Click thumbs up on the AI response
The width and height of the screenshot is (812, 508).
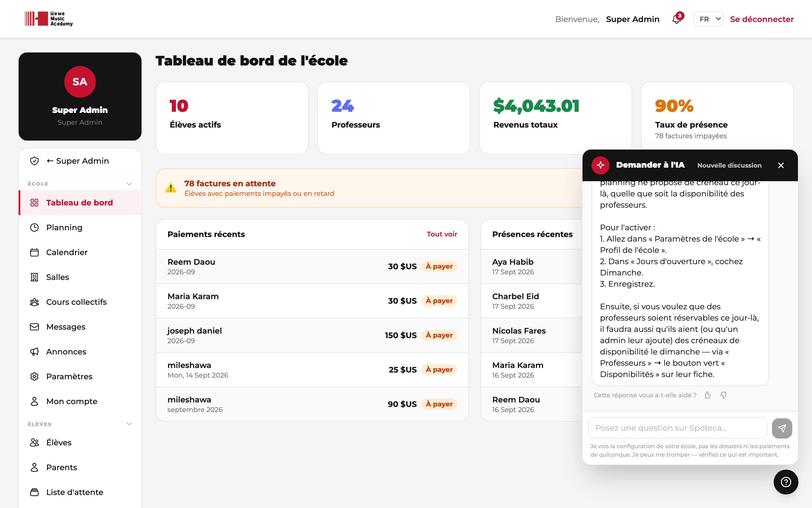coord(708,395)
